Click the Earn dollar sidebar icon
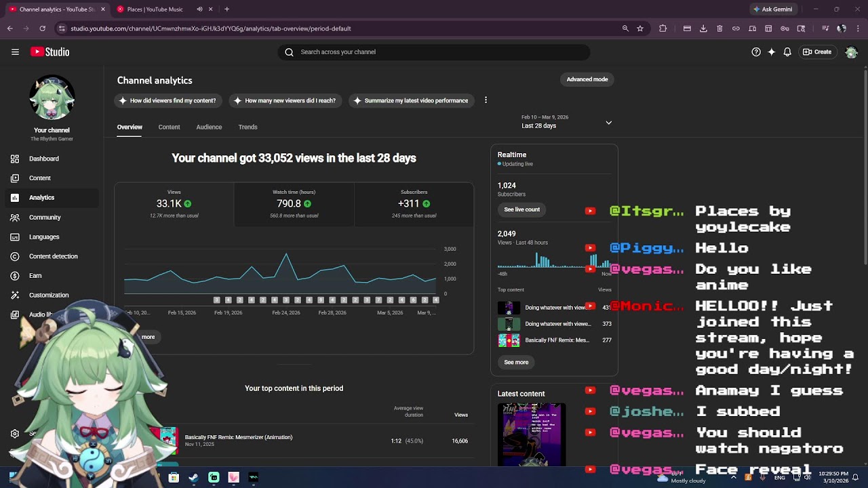 [15, 276]
